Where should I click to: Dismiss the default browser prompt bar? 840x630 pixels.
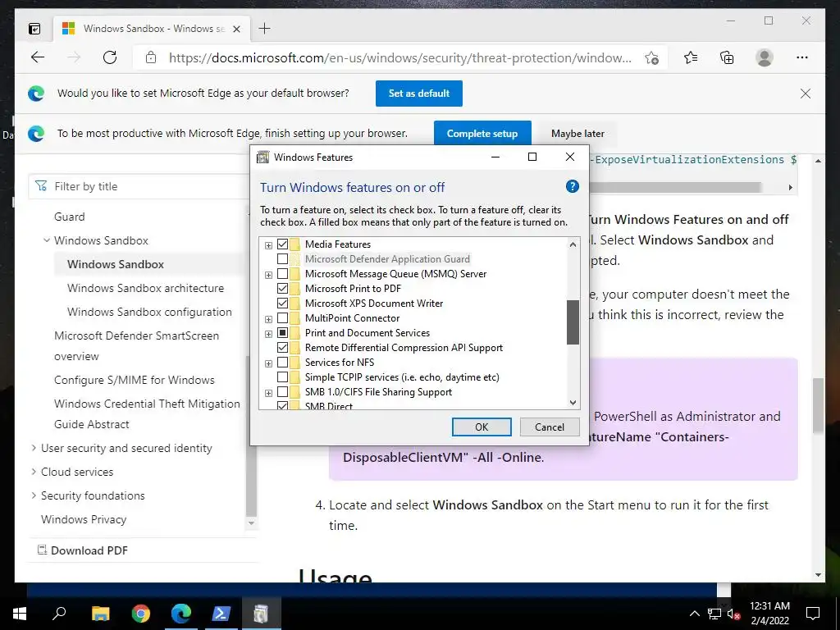pyautogui.click(x=806, y=94)
